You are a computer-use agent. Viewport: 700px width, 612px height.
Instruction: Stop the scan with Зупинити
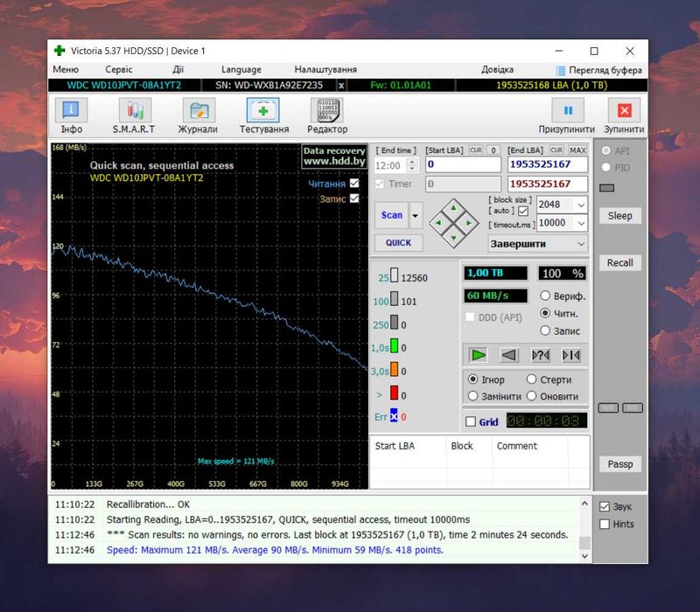(624, 116)
